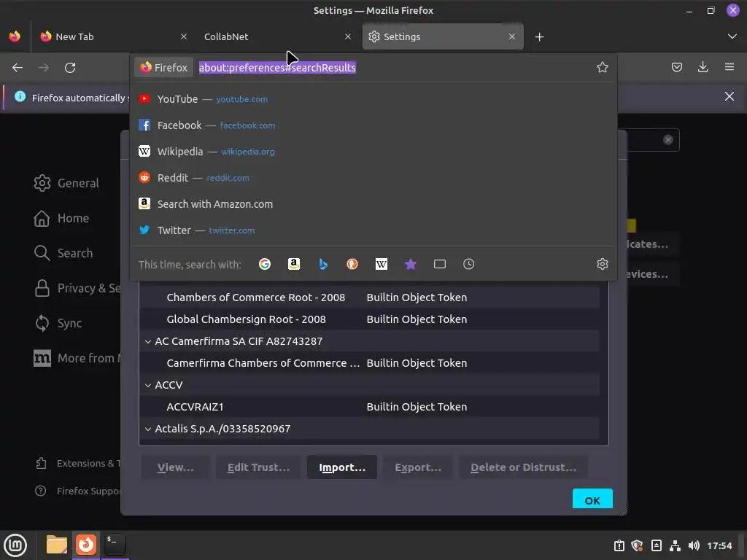Select ACCVRAIZ1 certificate row
The height and width of the screenshot is (560, 747).
369,407
